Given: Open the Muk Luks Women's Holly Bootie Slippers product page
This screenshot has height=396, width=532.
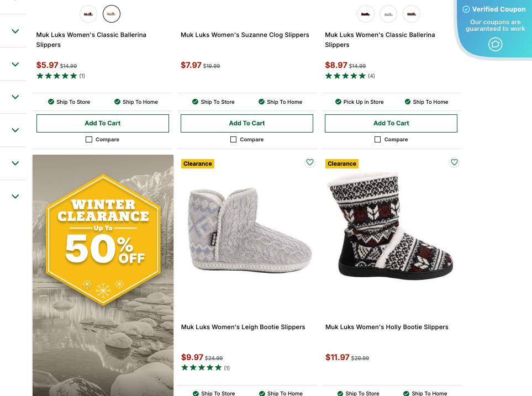Looking at the screenshot, I should pos(387,327).
